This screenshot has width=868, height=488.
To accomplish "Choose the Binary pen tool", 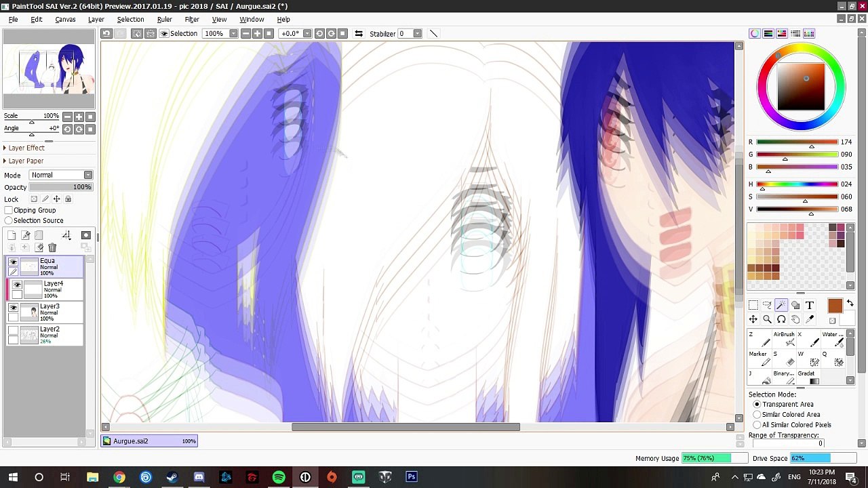I will (783, 377).
